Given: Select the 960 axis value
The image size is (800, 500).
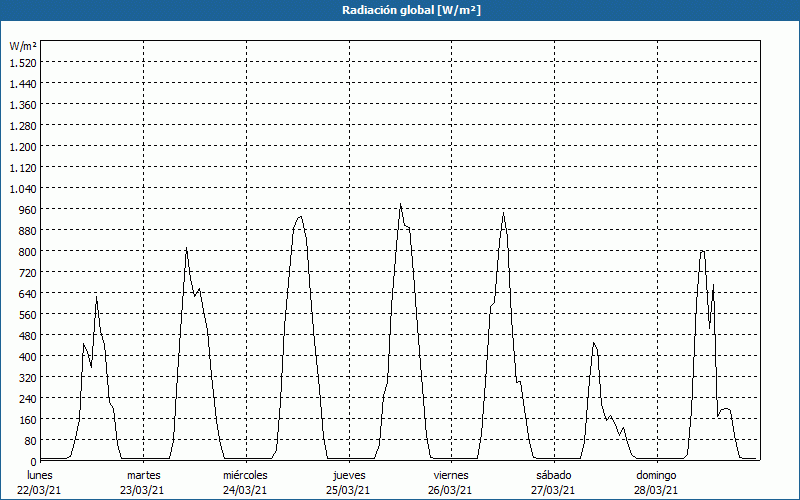Looking at the screenshot, I should (27, 209).
